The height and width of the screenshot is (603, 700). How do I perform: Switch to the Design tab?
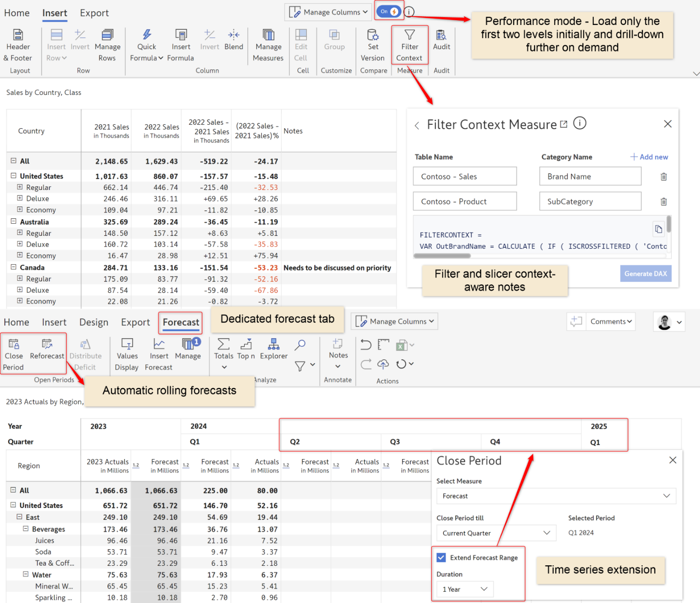click(93, 322)
